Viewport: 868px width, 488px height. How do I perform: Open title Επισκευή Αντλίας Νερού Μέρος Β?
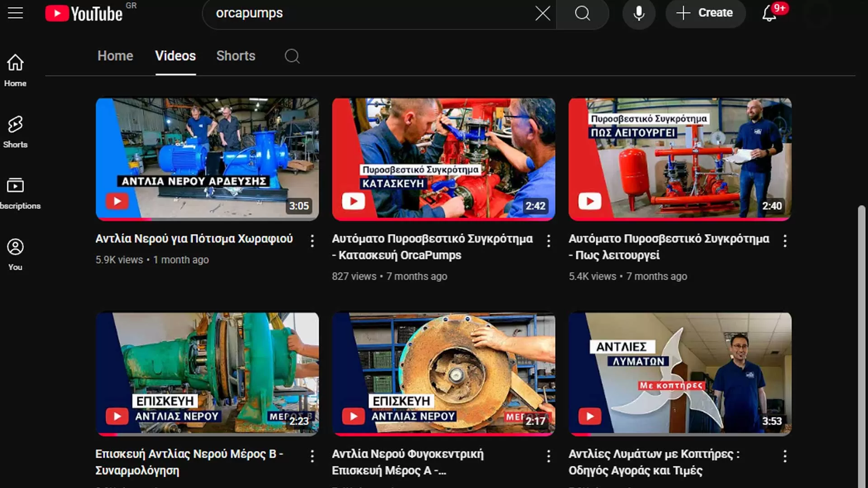point(189,462)
